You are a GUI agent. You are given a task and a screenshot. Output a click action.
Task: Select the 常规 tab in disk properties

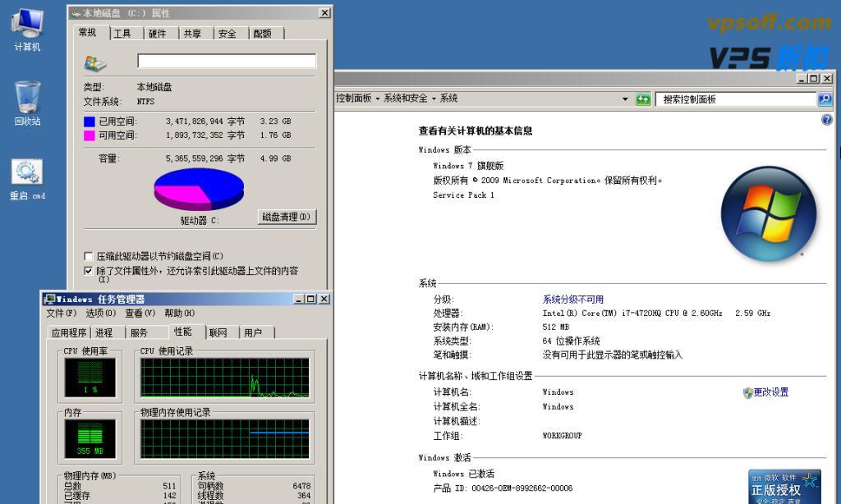(x=87, y=33)
